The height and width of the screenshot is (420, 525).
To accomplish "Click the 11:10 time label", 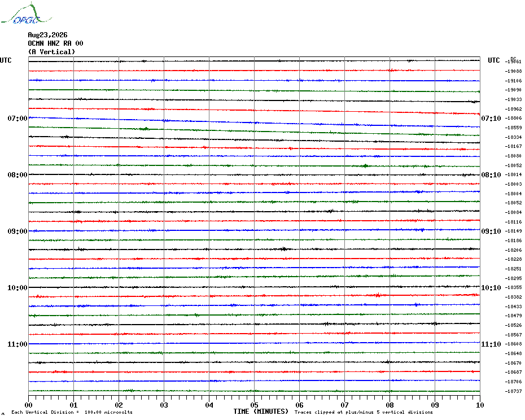I will coord(491,344).
